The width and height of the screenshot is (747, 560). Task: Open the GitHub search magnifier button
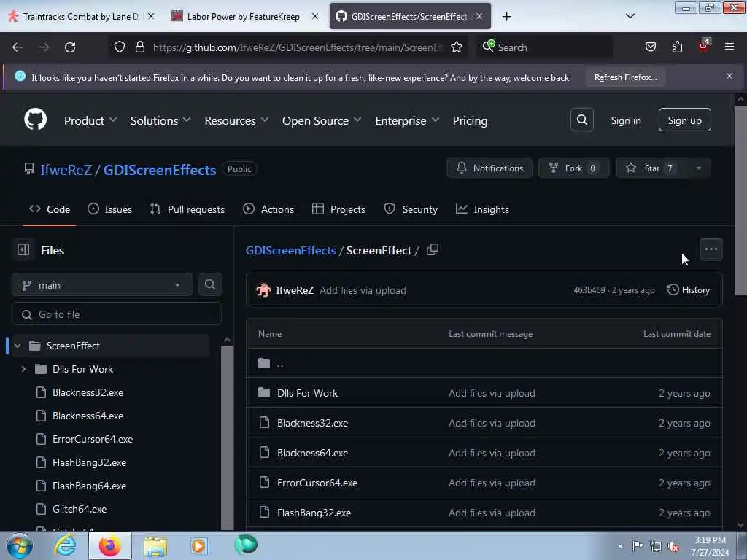pos(581,120)
